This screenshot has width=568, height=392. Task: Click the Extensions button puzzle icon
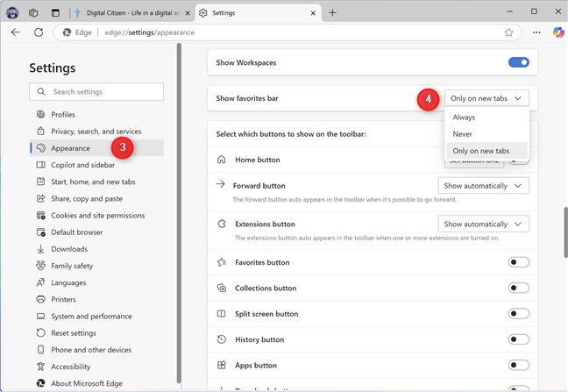(222, 224)
